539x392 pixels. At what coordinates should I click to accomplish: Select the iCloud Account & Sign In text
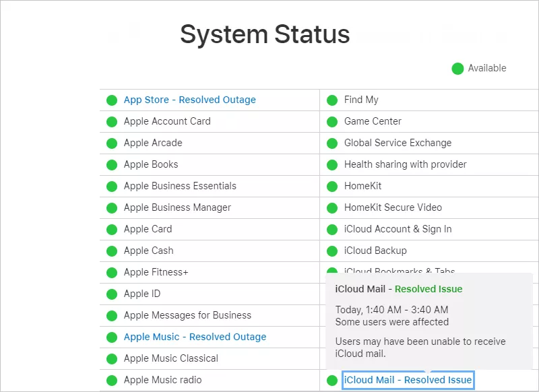click(x=398, y=229)
